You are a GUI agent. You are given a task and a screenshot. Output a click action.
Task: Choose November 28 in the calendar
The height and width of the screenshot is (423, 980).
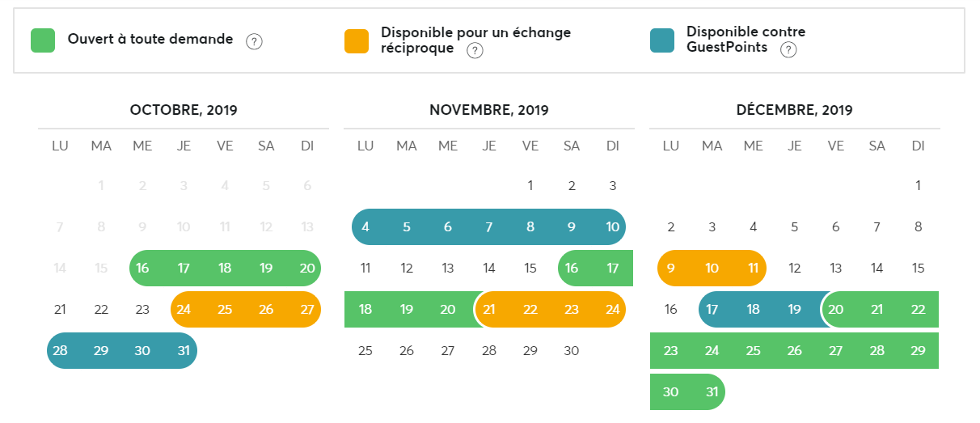[488, 351]
